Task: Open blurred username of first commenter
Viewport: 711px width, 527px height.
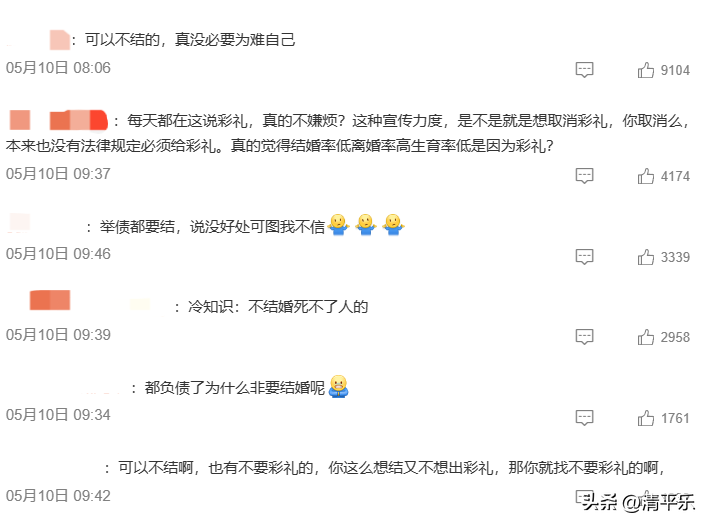Action: point(59,40)
